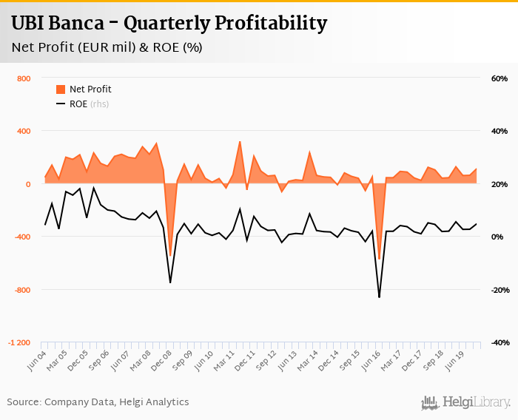Toggle the ROE (rhs) legend label
The image size is (518, 420).
pos(89,104)
